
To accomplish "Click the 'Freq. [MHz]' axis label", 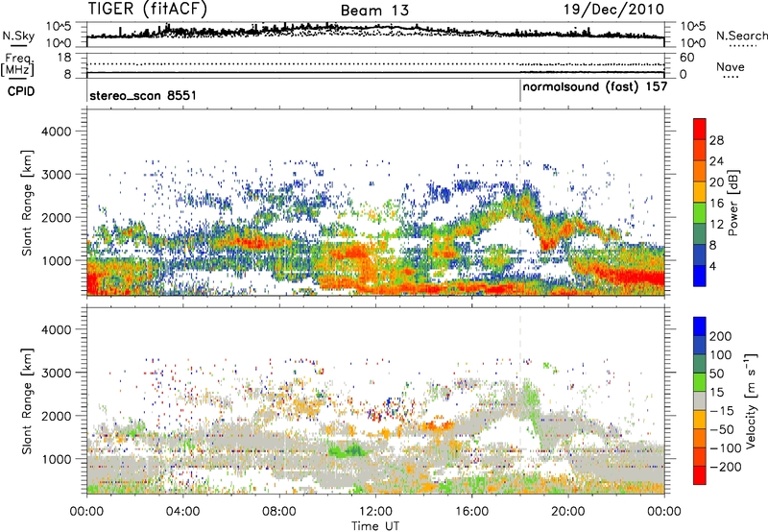I will (17, 64).
